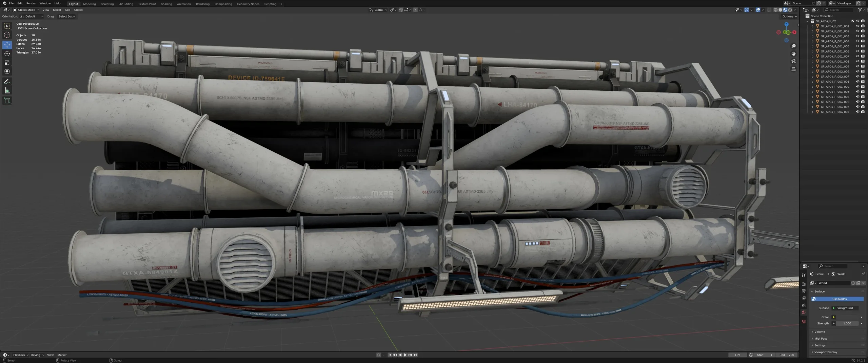Image resolution: width=868 pixels, height=363 pixels.
Task: Open the World properties tab icon
Action: tap(804, 313)
